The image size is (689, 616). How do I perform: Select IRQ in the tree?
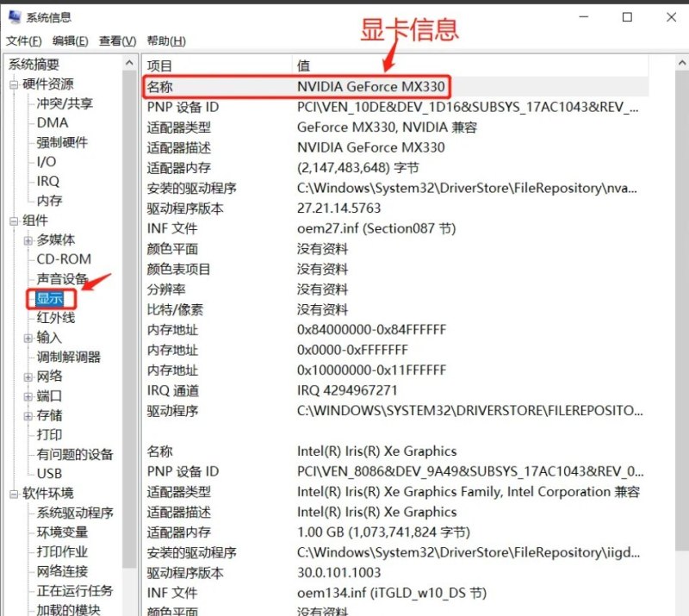[x=47, y=181]
